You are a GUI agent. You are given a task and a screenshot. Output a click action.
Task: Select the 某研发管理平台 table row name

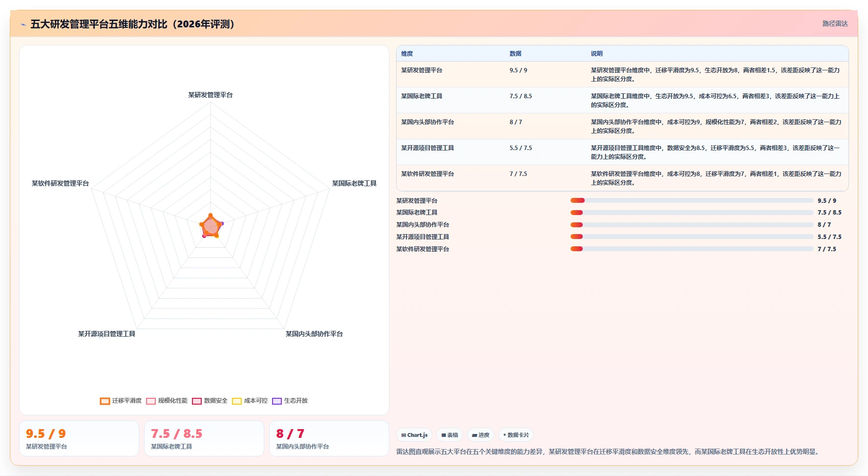point(422,70)
